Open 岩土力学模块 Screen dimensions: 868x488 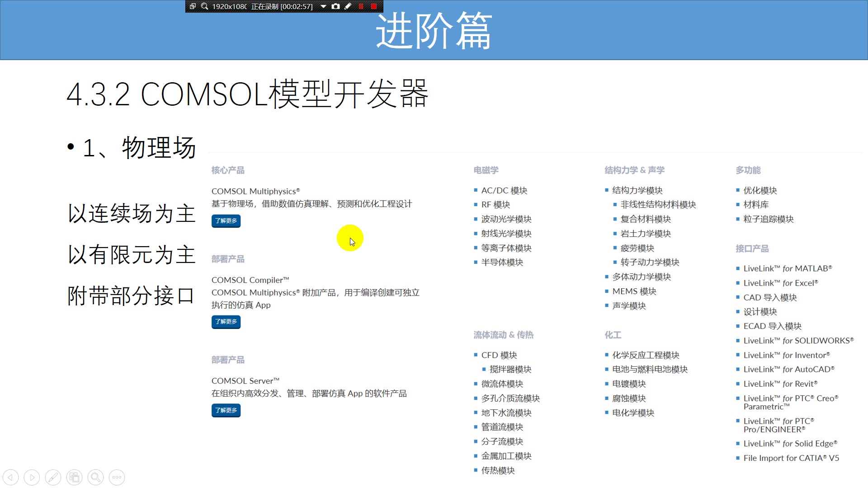pos(646,234)
